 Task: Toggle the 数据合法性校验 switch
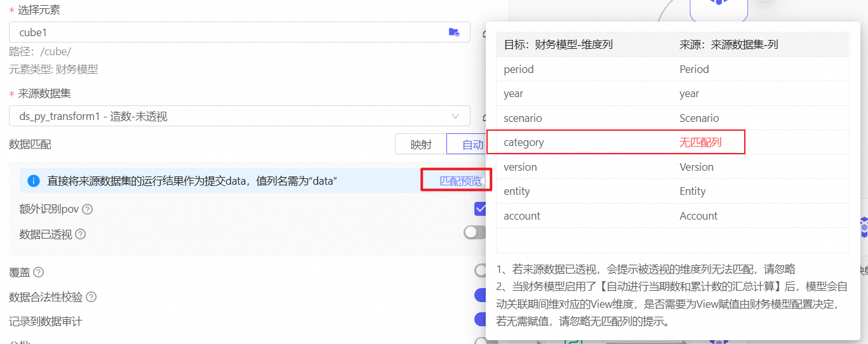480,296
